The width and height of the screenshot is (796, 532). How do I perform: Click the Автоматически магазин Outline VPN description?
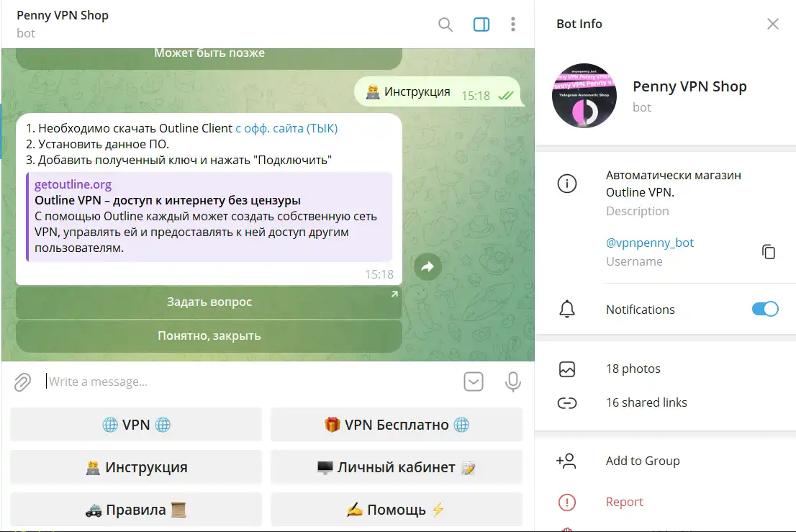click(x=673, y=184)
